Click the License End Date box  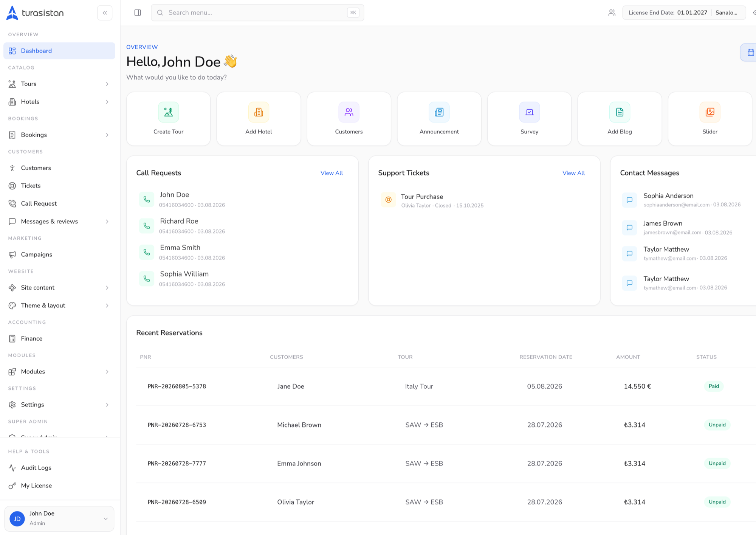[x=684, y=13]
